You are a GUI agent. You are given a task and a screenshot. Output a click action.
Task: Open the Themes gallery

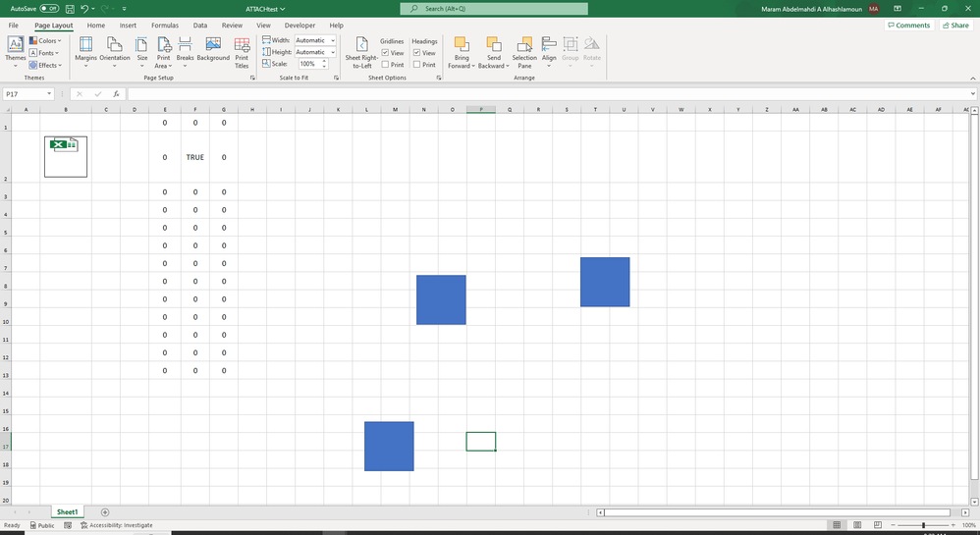click(x=16, y=52)
